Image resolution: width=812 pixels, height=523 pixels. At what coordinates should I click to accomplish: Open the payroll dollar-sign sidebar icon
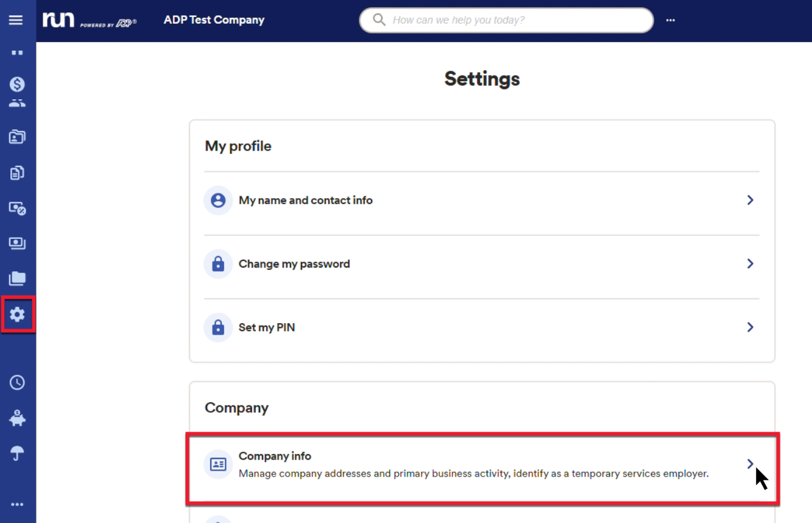[17, 84]
